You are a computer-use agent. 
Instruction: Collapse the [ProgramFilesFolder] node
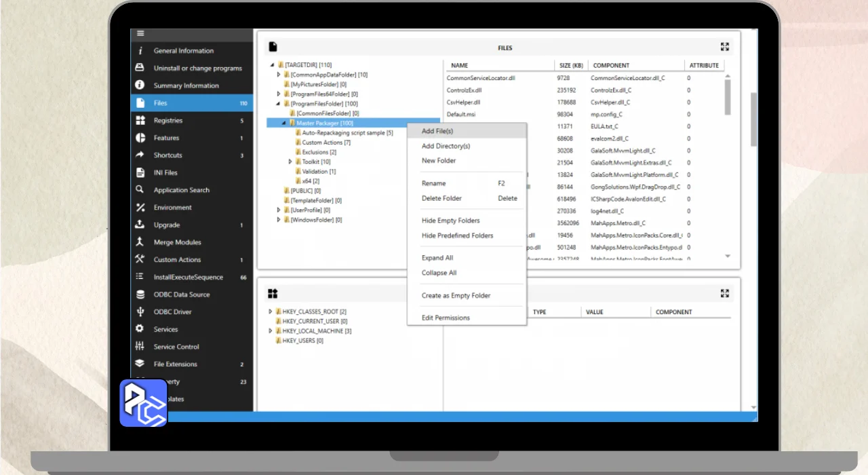[278, 104]
